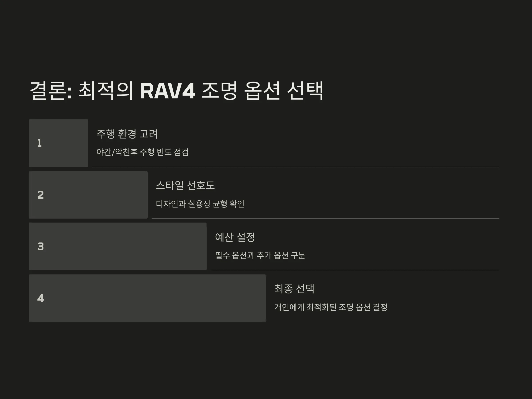Click the heading 예산 설정

(235, 237)
